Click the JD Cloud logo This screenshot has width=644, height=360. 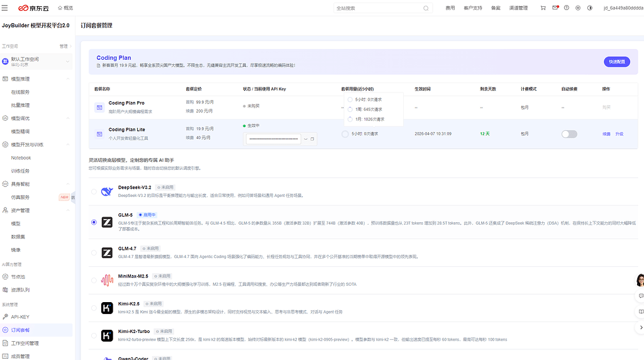click(x=33, y=8)
